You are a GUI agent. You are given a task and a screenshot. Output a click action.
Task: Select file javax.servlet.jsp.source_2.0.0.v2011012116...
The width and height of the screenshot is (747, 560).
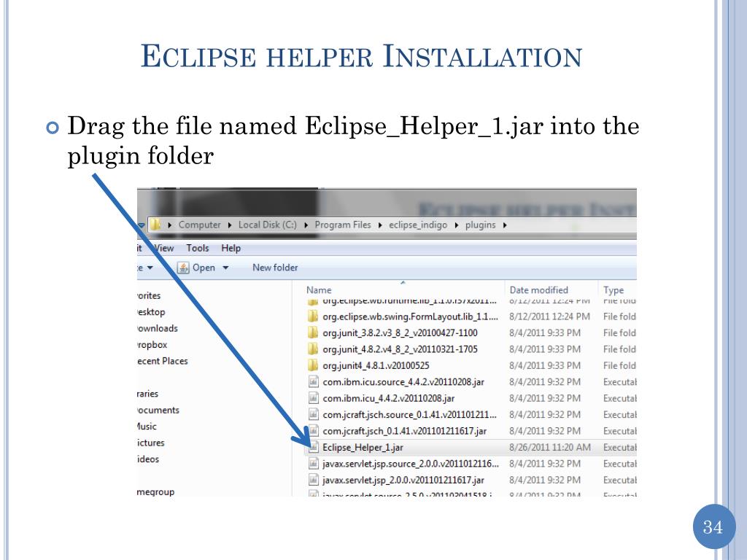pyautogui.click(x=411, y=463)
